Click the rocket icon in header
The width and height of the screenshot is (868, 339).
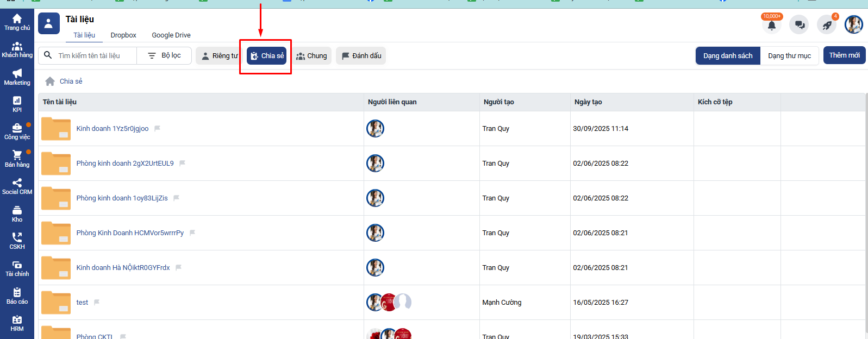tap(827, 25)
